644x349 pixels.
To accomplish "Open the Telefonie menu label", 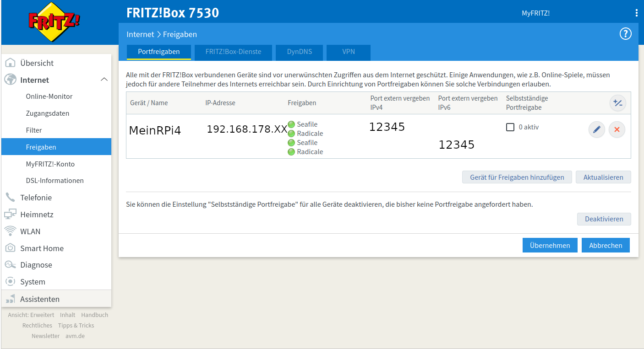I will (36, 198).
